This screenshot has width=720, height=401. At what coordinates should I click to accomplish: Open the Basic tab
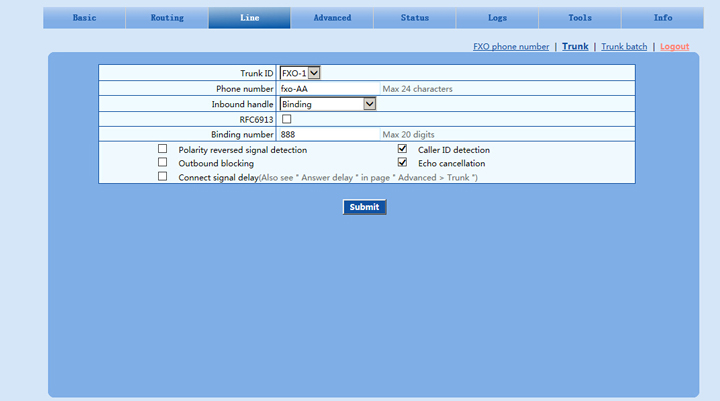(x=85, y=18)
